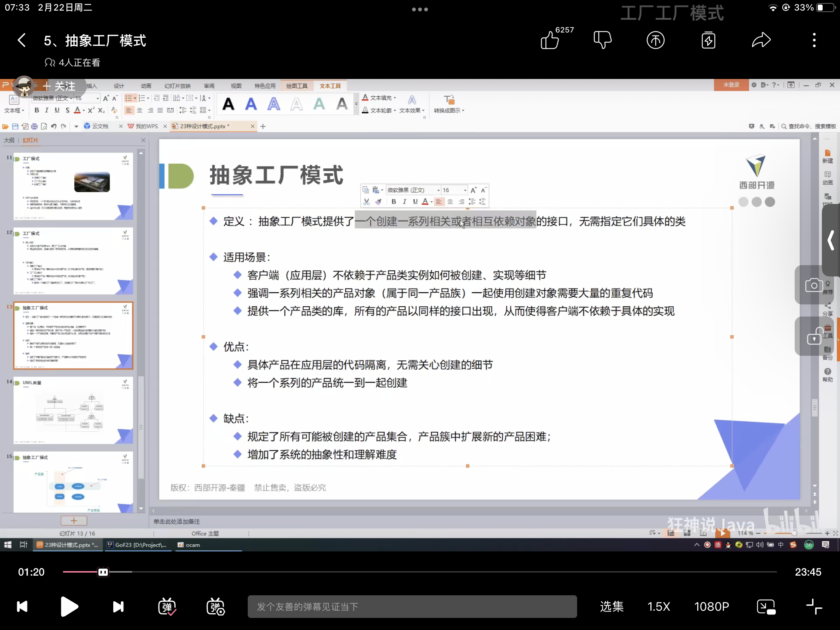Toggle left alignment in ribbon
Image resolution: width=840 pixels, height=630 pixels.
(x=129, y=110)
